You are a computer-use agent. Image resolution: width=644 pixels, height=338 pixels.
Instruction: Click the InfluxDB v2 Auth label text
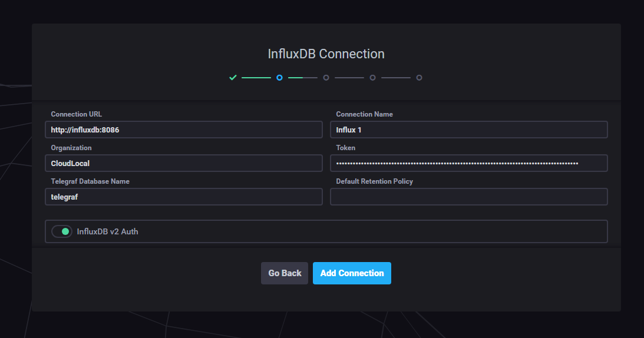click(107, 231)
